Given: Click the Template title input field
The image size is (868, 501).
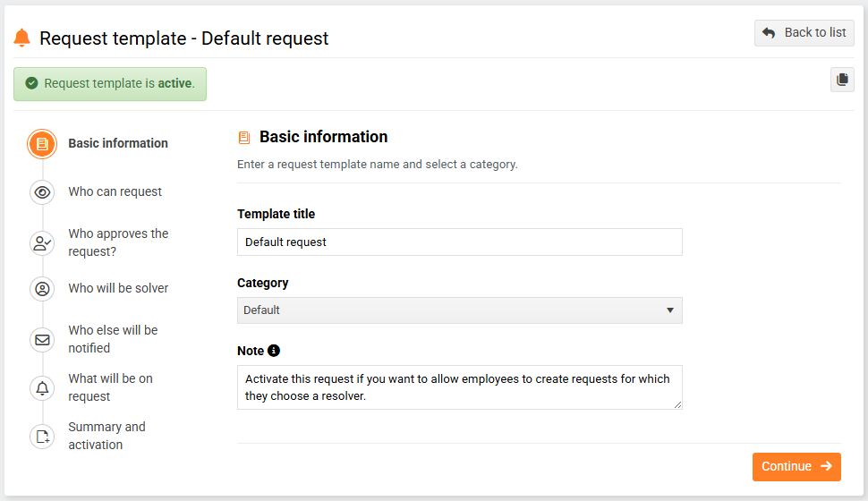Looking at the screenshot, I should (x=459, y=242).
